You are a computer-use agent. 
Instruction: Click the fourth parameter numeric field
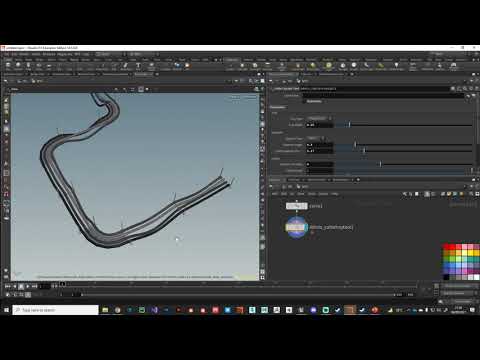coord(320,164)
